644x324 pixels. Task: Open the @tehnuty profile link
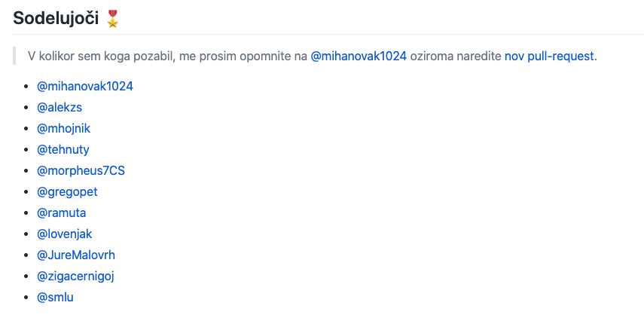(63, 149)
